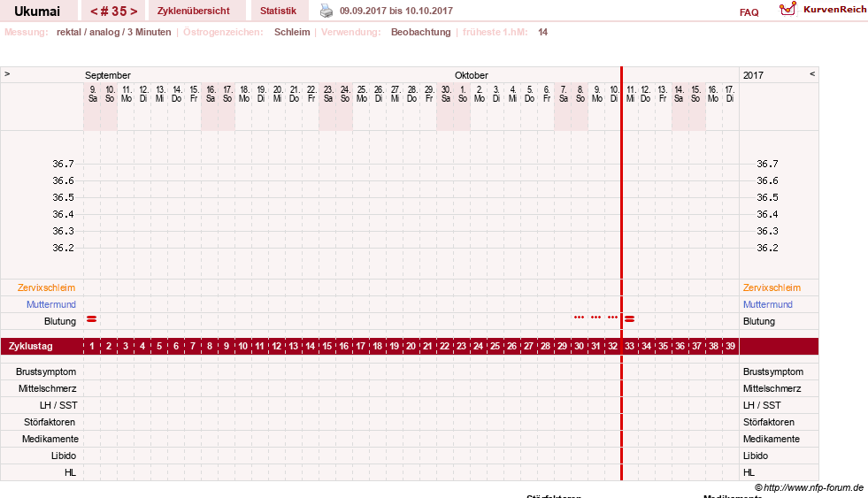Screen dimensions: 868x498
Task: Click the Oktober month header
Action: [x=472, y=75]
